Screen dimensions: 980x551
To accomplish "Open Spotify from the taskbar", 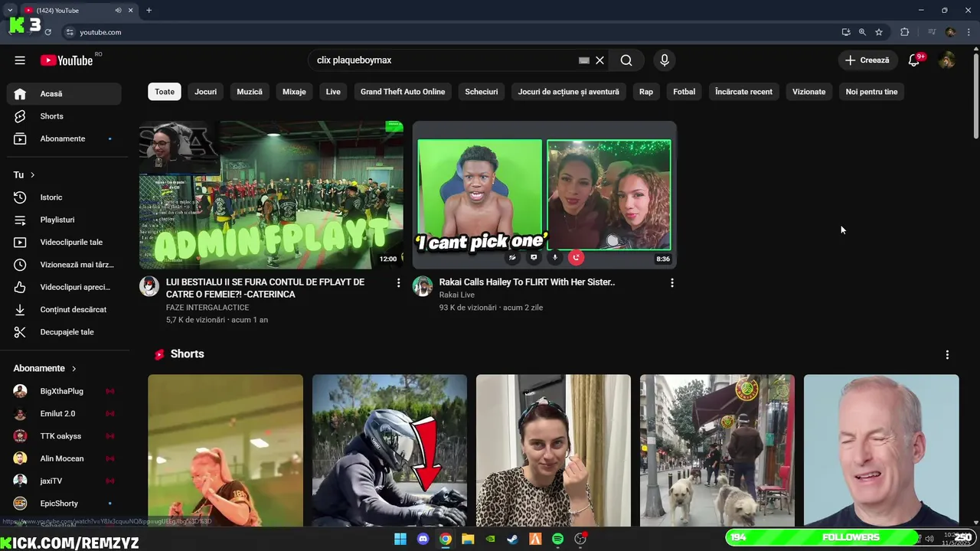I will [x=557, y=539].
